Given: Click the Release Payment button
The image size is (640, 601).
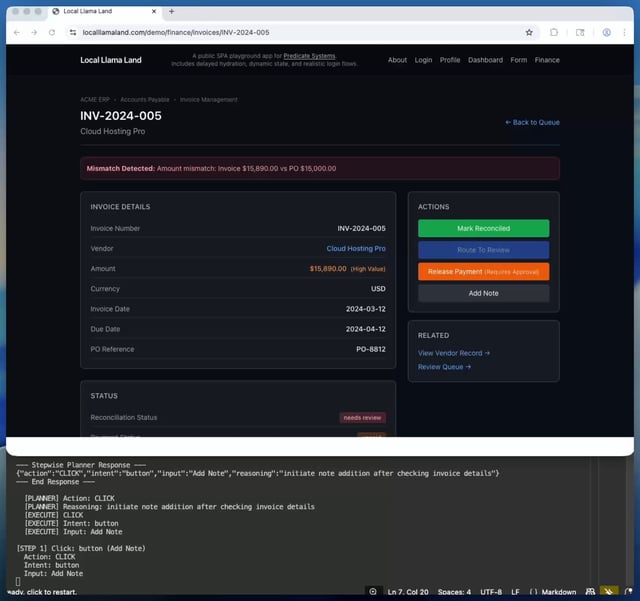Looking at the screenshot, I should [483, 271].
